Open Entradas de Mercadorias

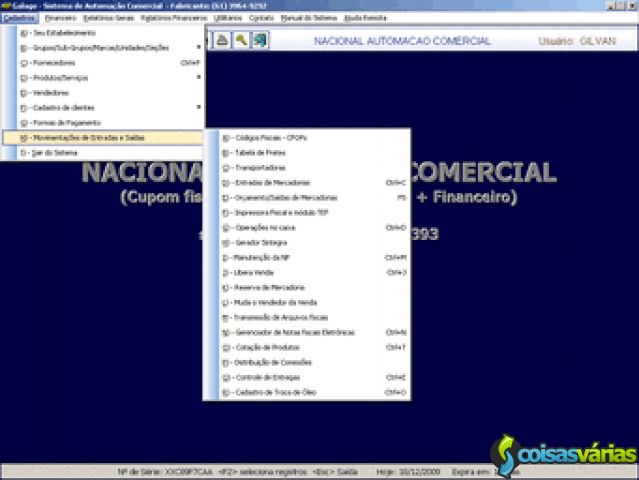tap(306, 183)
